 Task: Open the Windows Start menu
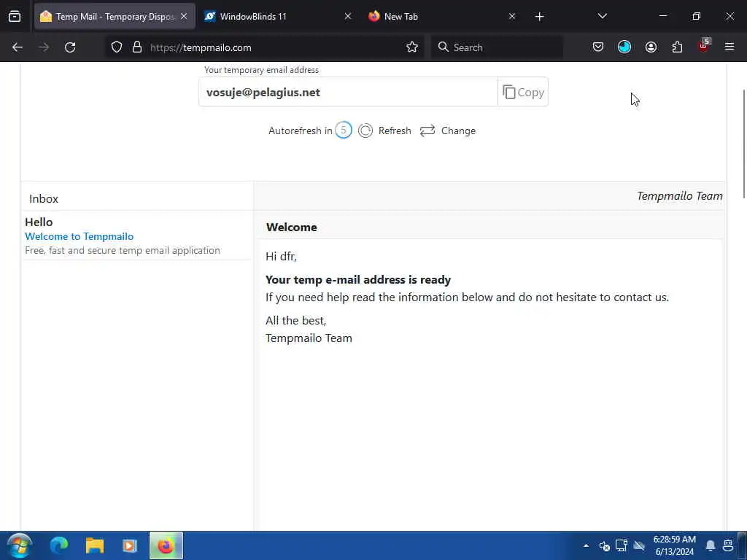[19, 545]
